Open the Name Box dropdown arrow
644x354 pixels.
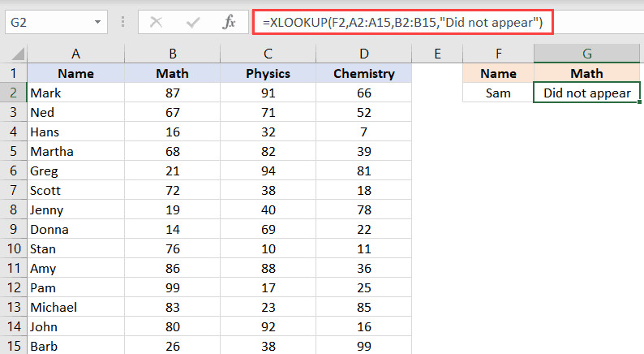[98, 22]
